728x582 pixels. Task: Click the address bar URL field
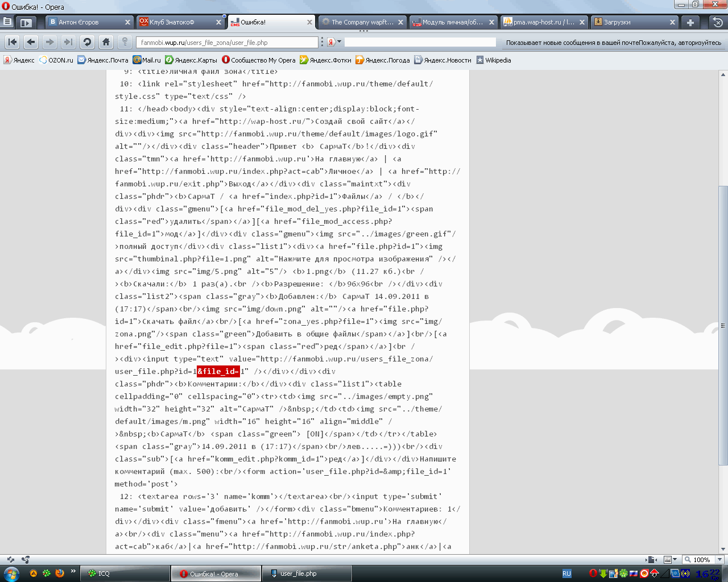point(227,43)
